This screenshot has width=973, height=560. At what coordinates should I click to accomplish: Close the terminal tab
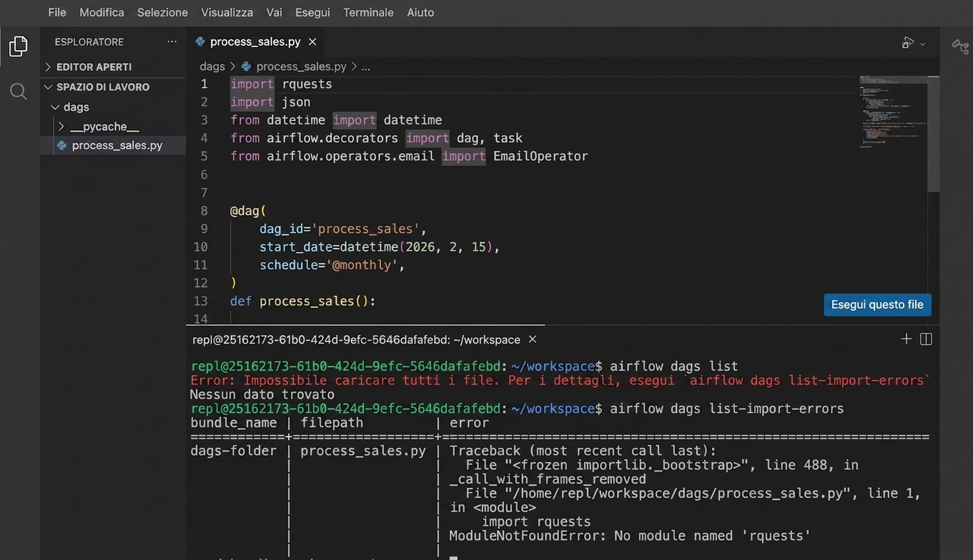[x=533, y=339]
